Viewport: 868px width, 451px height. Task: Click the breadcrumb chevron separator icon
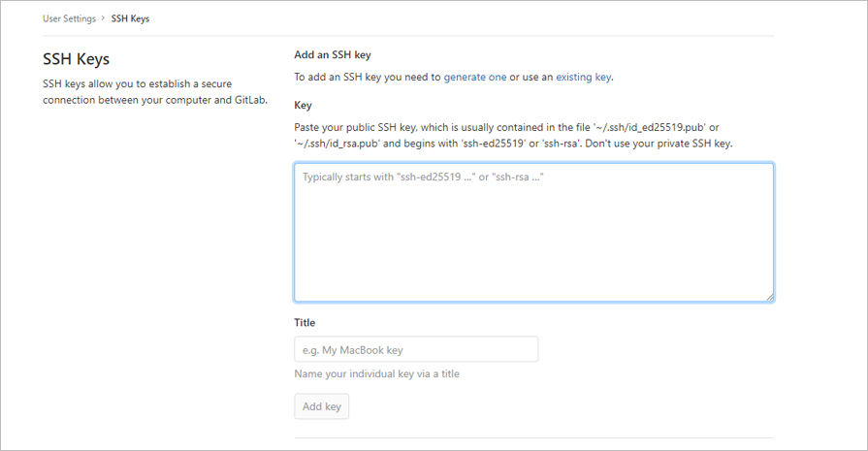[x=103, y=18]
